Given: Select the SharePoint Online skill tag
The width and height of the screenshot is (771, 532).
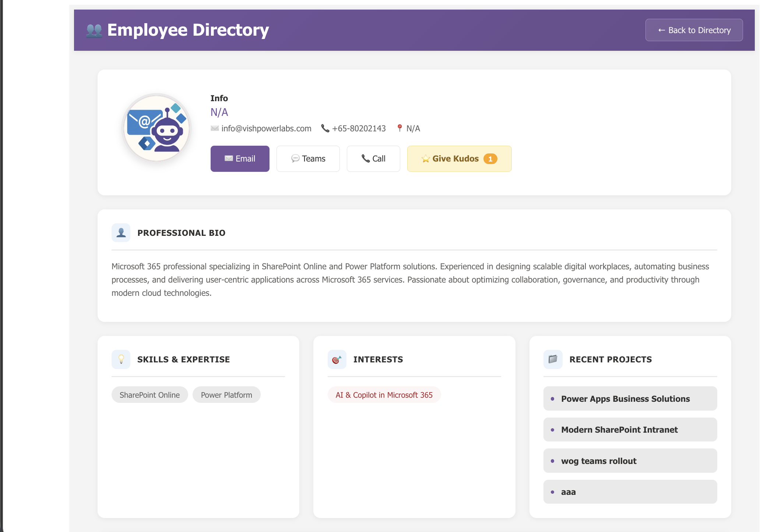Looking at the screenshot, I should pos(149,394).
